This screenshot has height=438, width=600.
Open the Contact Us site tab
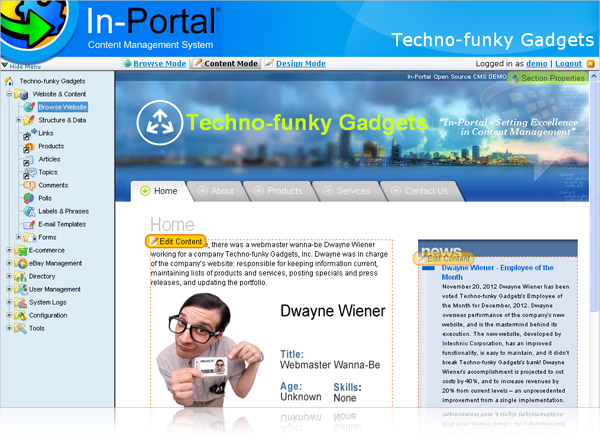point(421,191)
